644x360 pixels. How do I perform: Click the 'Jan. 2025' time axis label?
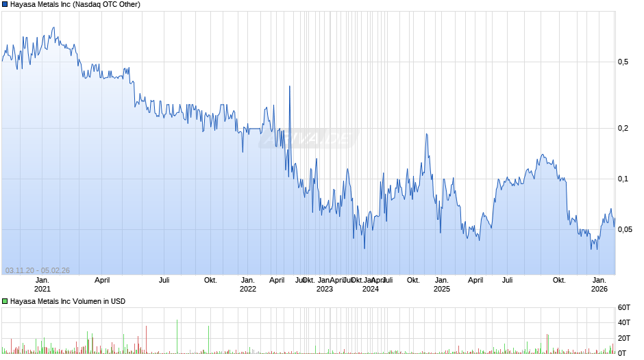[x=441, y=285]
